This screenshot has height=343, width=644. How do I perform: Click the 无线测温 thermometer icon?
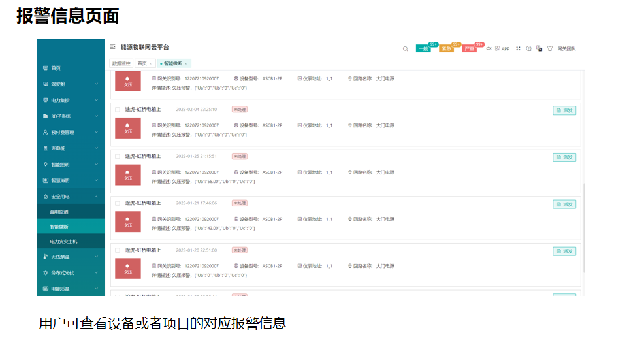pos(46,257)
